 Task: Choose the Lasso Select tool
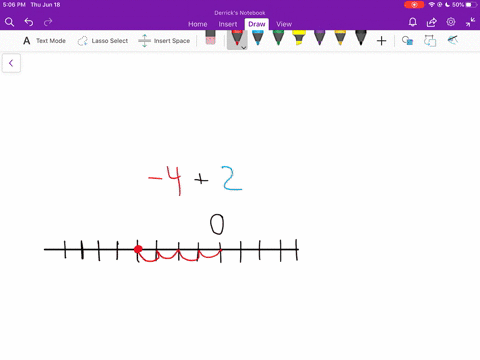tap(103, 41)
